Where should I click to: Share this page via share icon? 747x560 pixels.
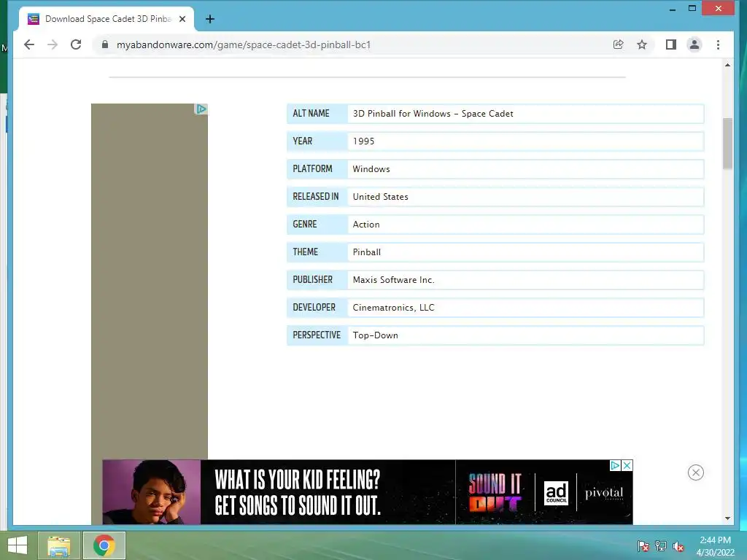tap(619, 44)
